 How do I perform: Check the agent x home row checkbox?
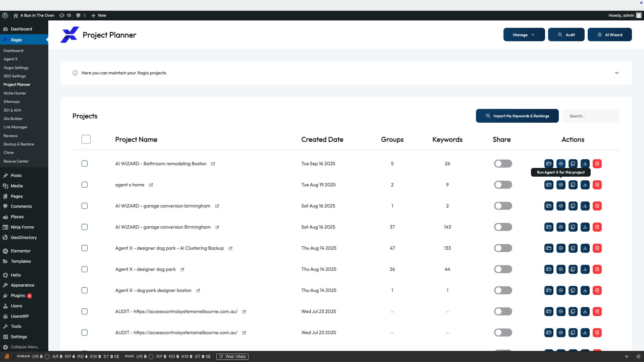click(85, 185)
